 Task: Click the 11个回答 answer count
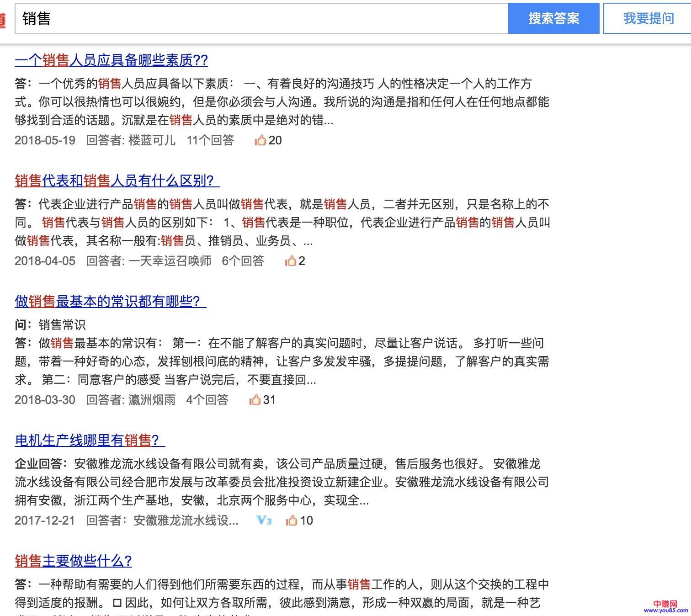(210, 140)
